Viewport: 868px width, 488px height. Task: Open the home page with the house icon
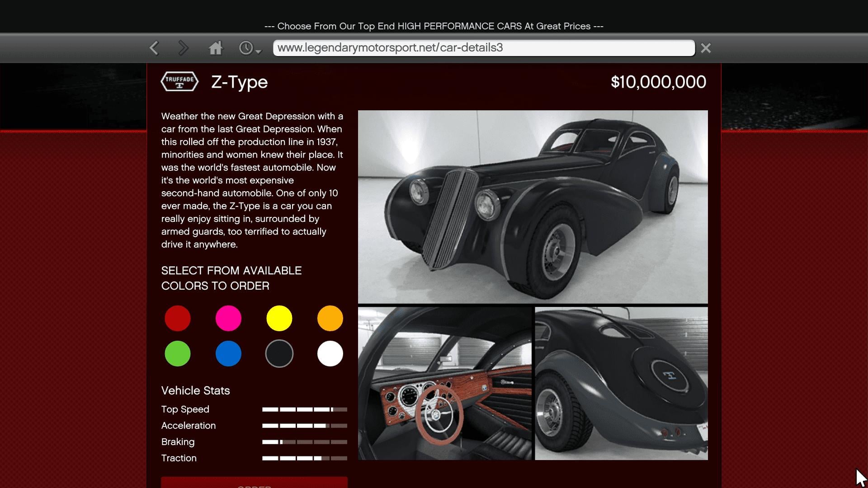point(216,47)
